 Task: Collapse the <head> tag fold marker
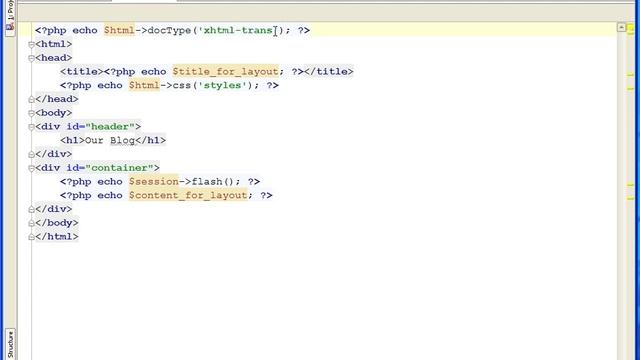coord(31,58)
